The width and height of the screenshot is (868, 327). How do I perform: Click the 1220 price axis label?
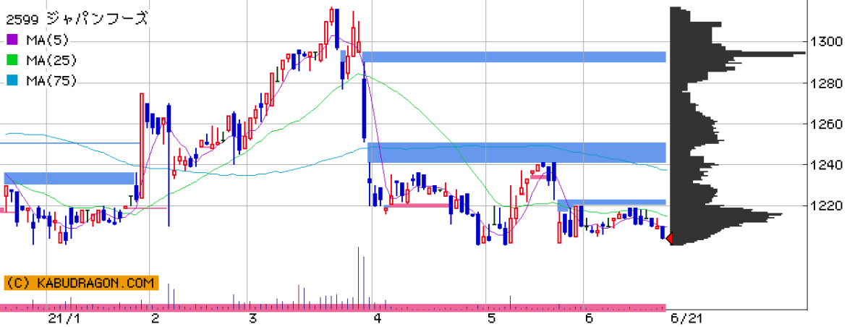(x=826, y=206)
